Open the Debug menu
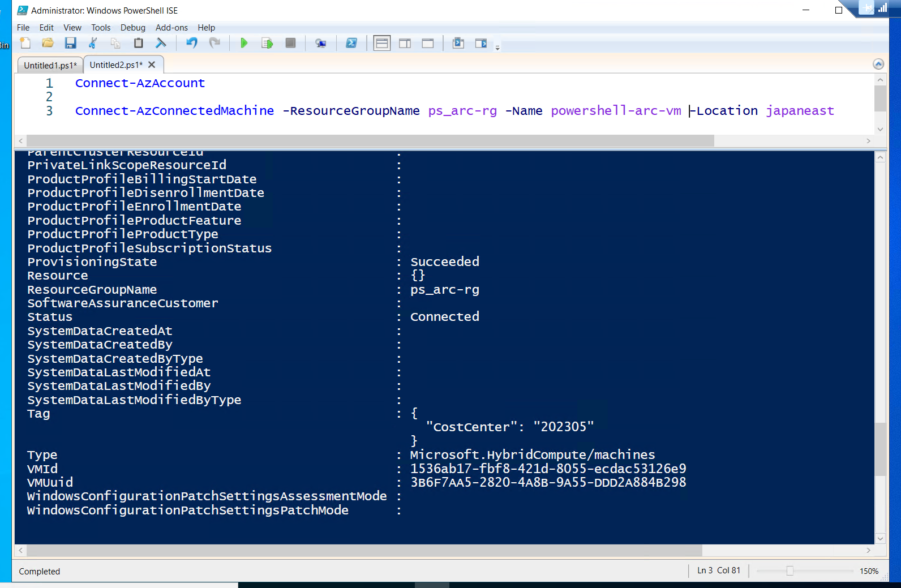901x588 pixels. pos(133,27)
